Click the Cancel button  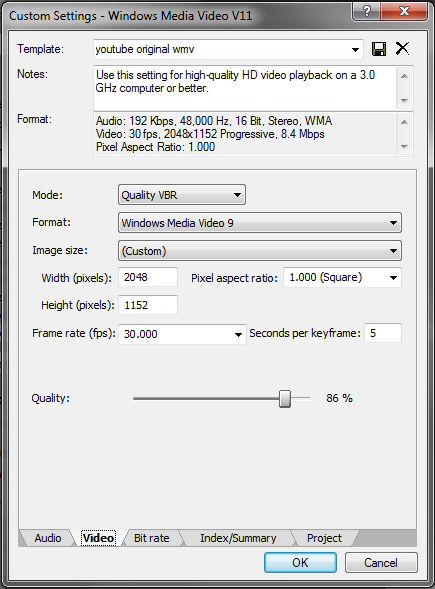[x=381, y=562]
